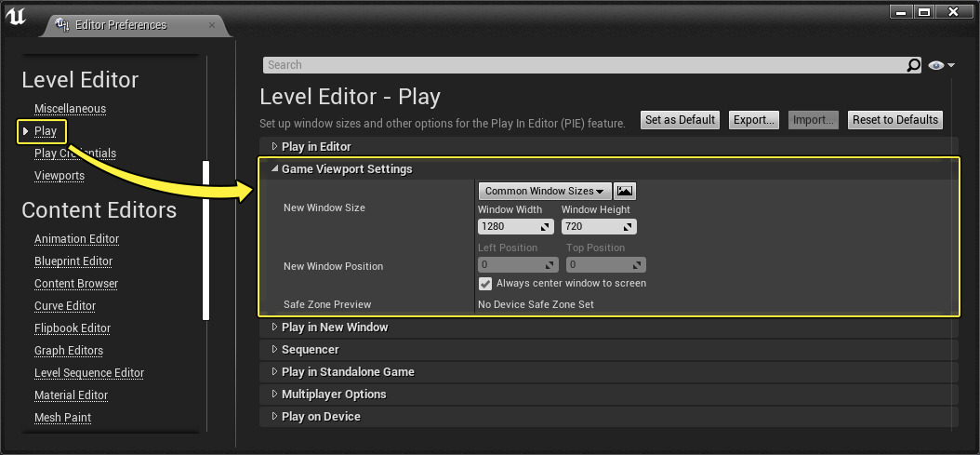Expand the Play on Device section
This screenshot has height=455, width=980.
coord(273,416)
